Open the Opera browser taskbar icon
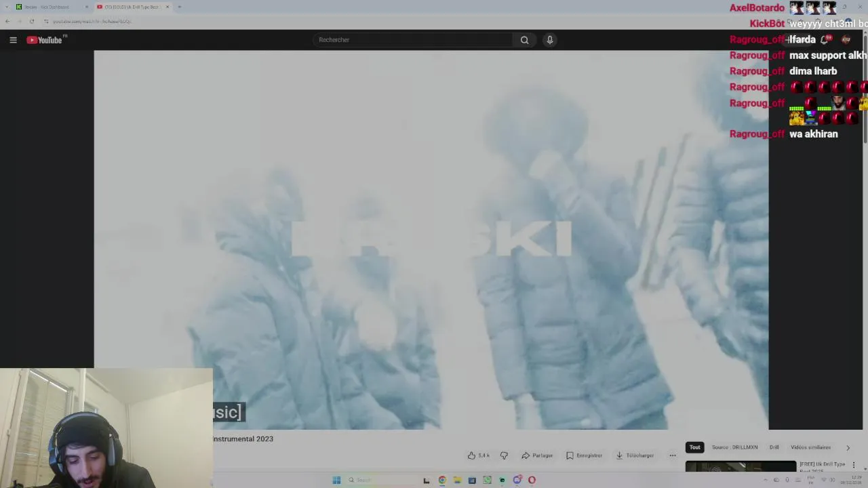Viewport: 868px width, 488px height. point(532,480)
